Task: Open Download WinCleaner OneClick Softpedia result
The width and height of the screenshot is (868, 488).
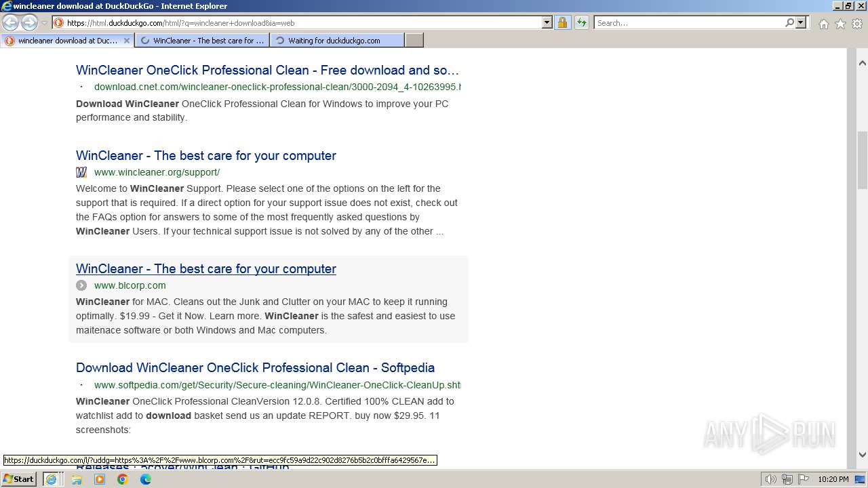Action: click(255, 367)
